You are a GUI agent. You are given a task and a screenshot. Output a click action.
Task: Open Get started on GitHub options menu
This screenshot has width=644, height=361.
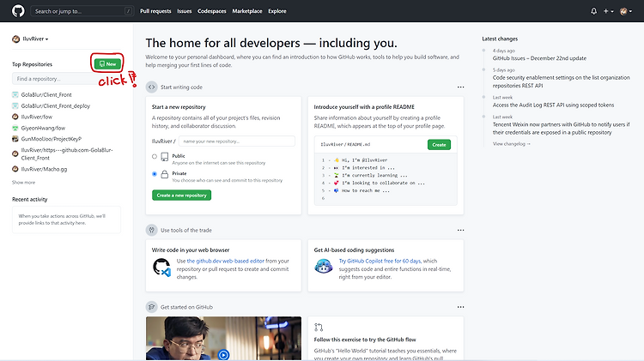pos(460,307)
